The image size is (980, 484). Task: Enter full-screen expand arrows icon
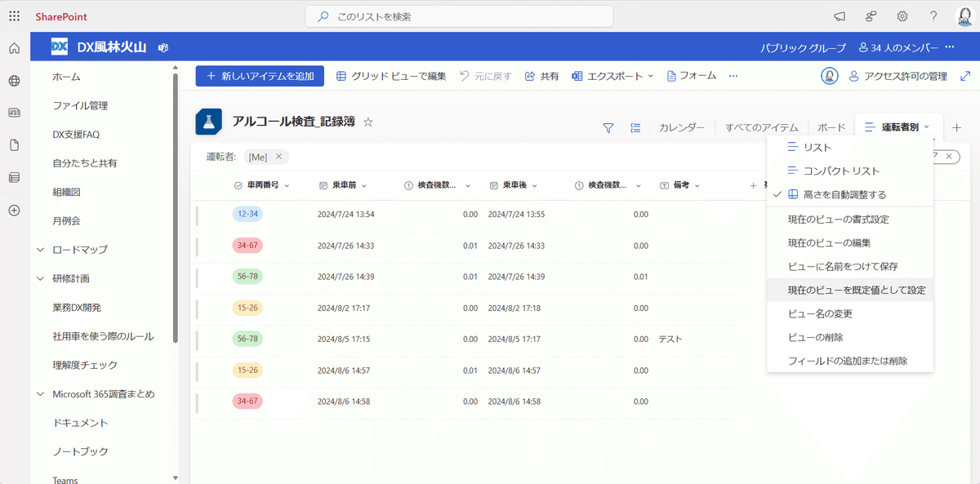[965, 76]
